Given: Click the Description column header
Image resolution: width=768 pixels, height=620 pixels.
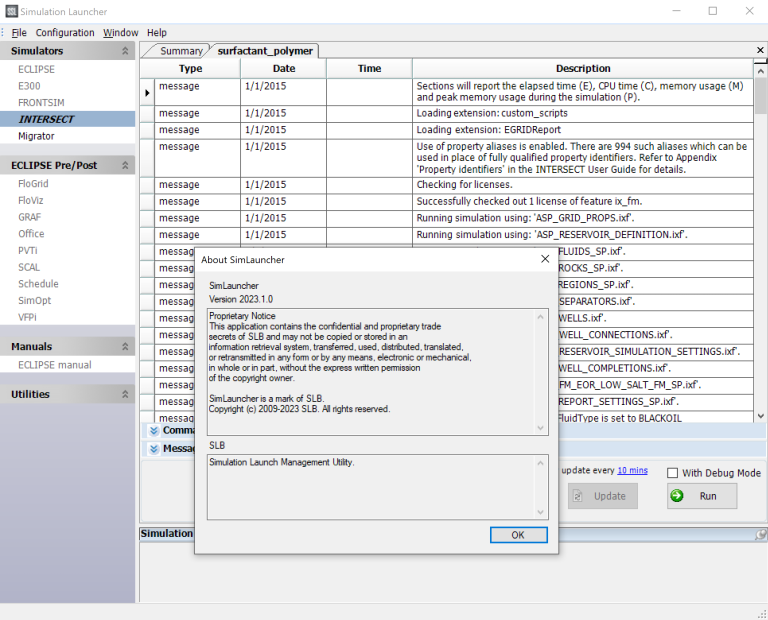Looking at the screenshot, I should point(582,68).
